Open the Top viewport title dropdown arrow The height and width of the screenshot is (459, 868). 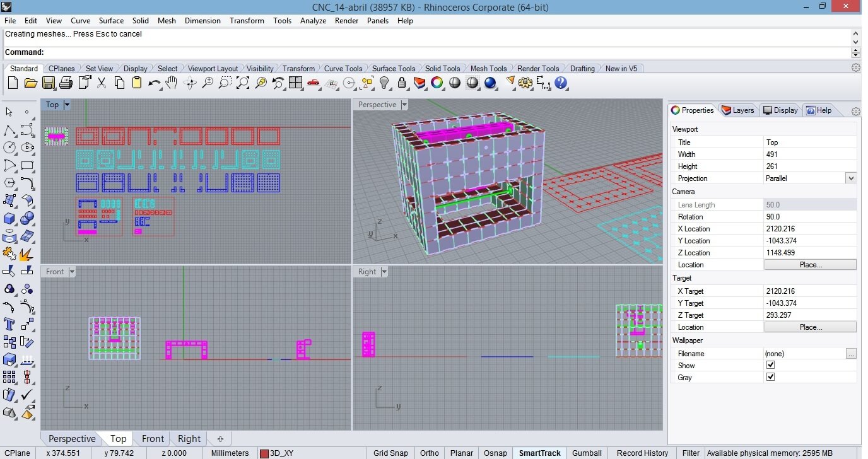[67, 105]
